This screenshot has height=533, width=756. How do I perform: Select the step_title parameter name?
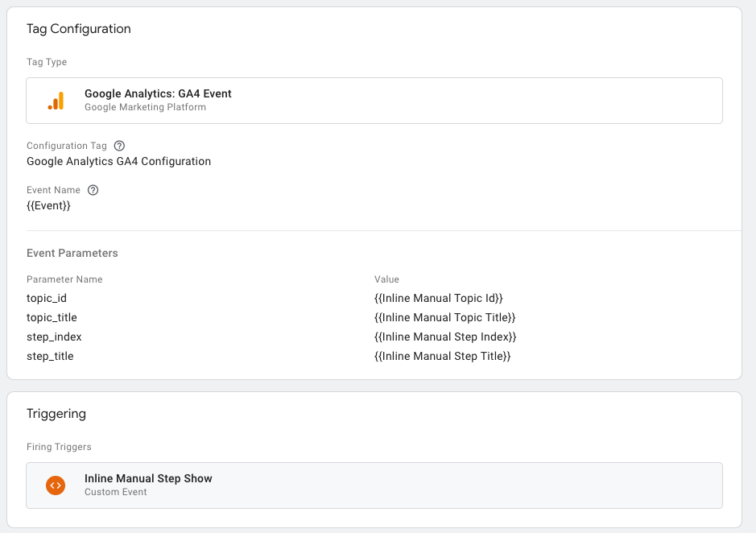pos(50,356)
